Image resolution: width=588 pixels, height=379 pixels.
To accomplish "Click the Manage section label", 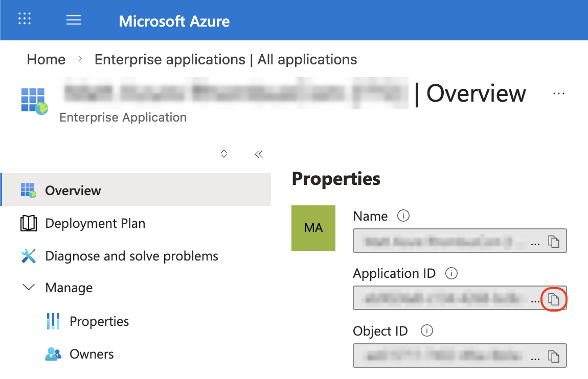I will tap(69, 288).
